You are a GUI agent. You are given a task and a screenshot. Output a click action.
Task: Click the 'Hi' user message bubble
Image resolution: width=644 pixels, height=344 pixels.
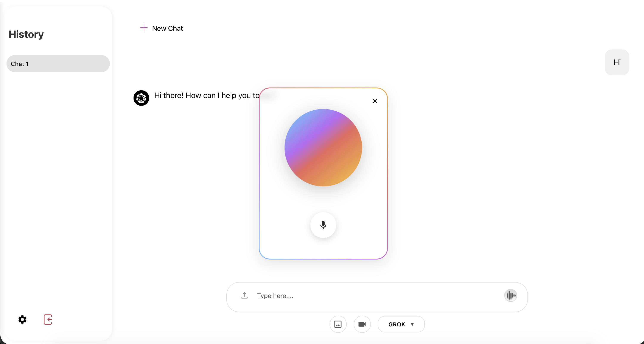(617, 62)
